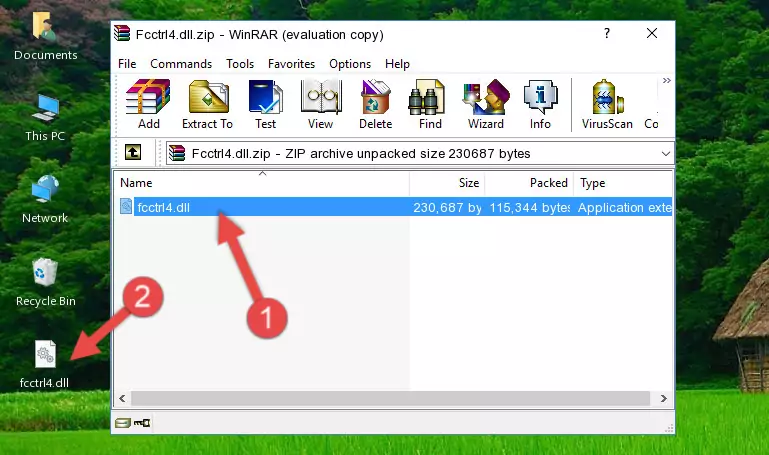Sort by the Type column header
Viewport: 769px width, 455px height.
click(x=623, y=183)
